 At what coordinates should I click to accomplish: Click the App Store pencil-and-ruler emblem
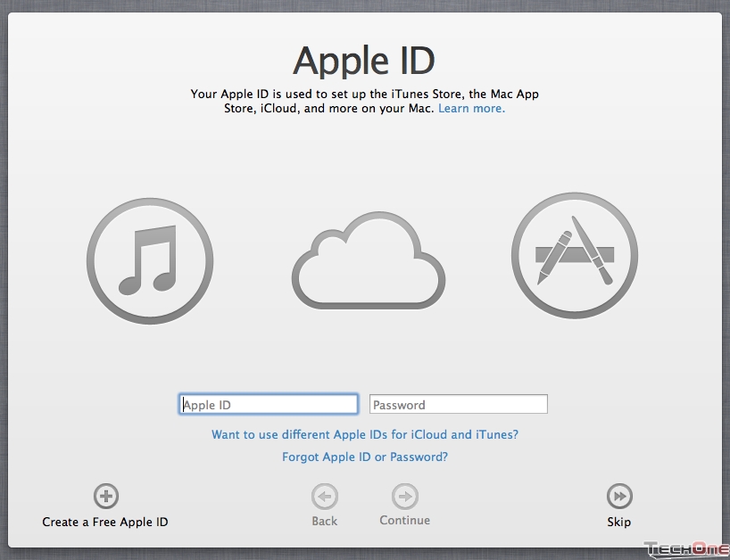(x=575, y=255)
